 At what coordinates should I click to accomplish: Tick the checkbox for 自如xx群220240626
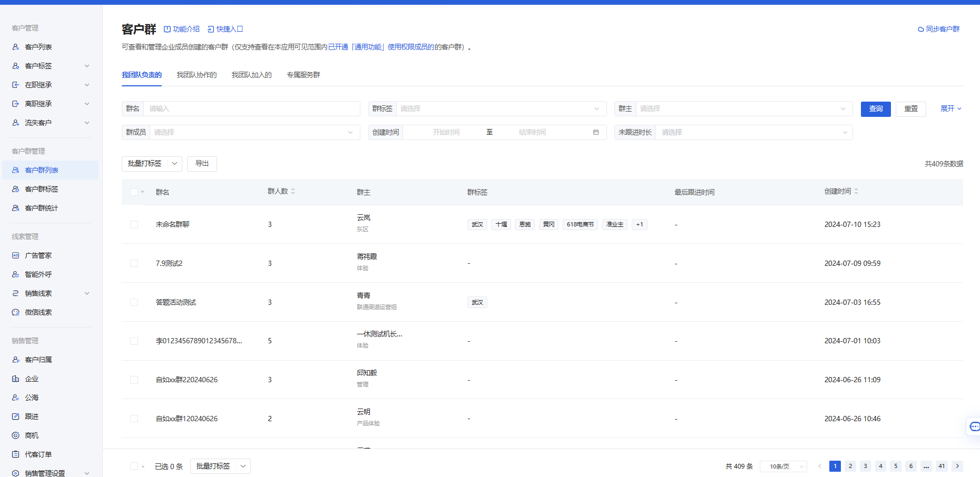pyautogui.click(x=134, y=380)
